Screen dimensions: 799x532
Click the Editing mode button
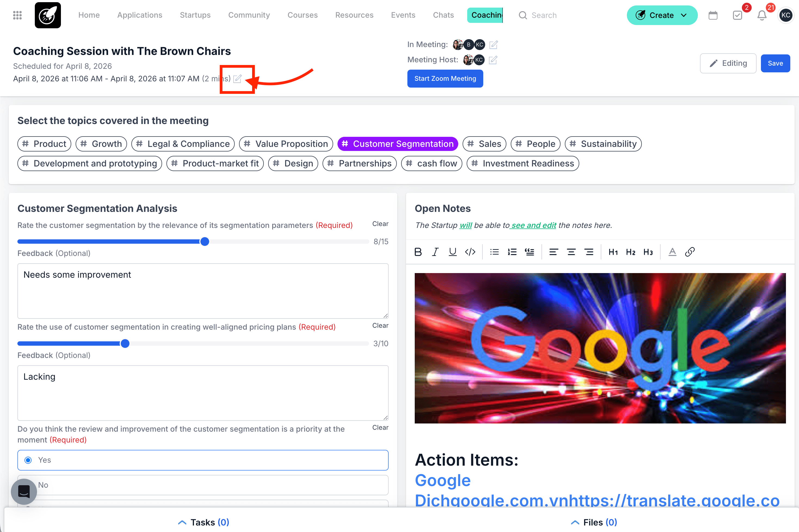coord(728,63)
